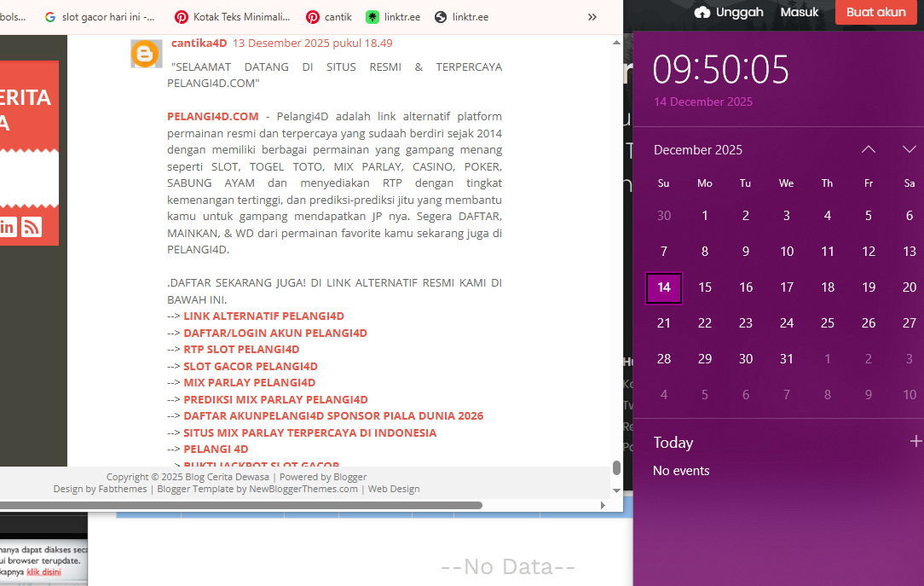Click the December 2025 month header
This screenshot has height=586, width=924.
point(698,150)
